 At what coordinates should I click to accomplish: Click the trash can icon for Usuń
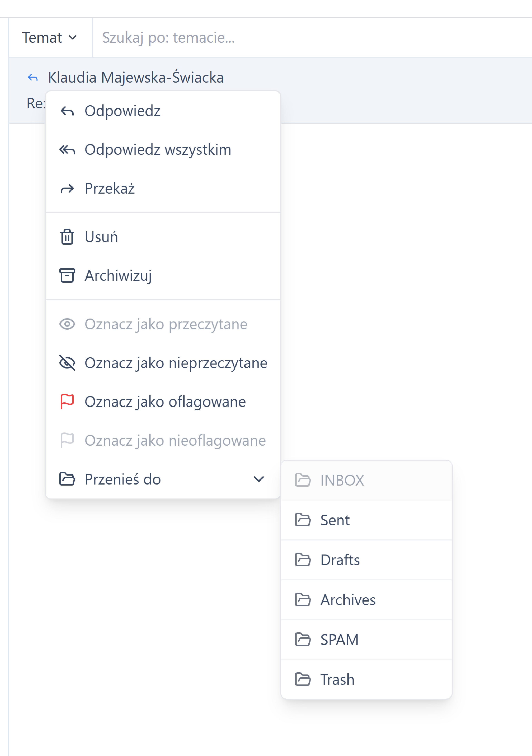(67, 237)
